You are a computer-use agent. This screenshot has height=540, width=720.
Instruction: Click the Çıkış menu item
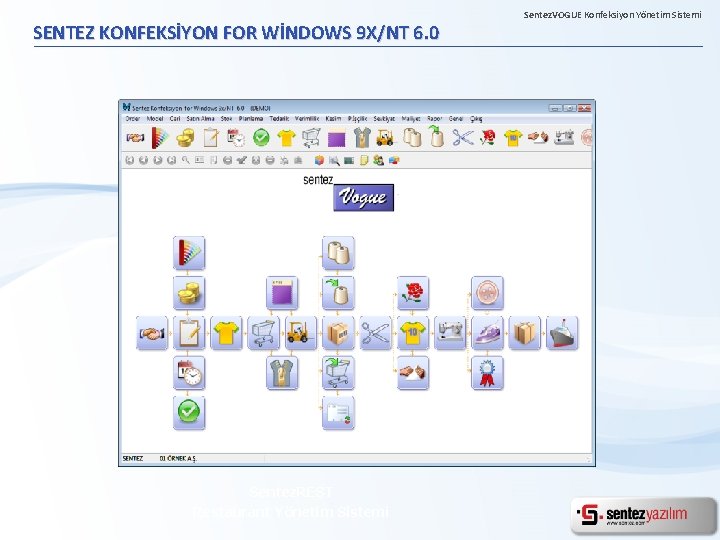coord(476,119)
